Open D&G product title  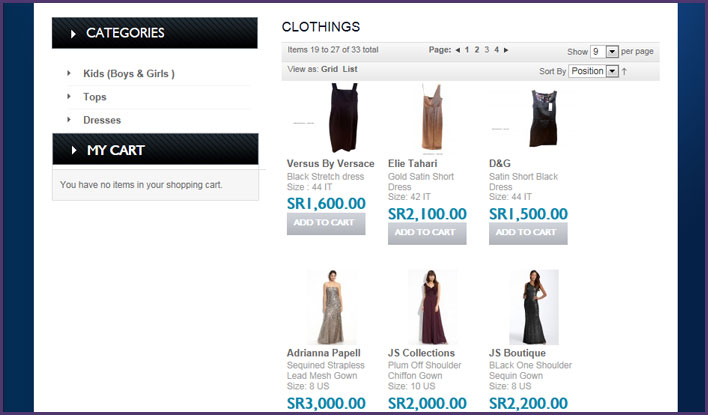tap(500, 163)
